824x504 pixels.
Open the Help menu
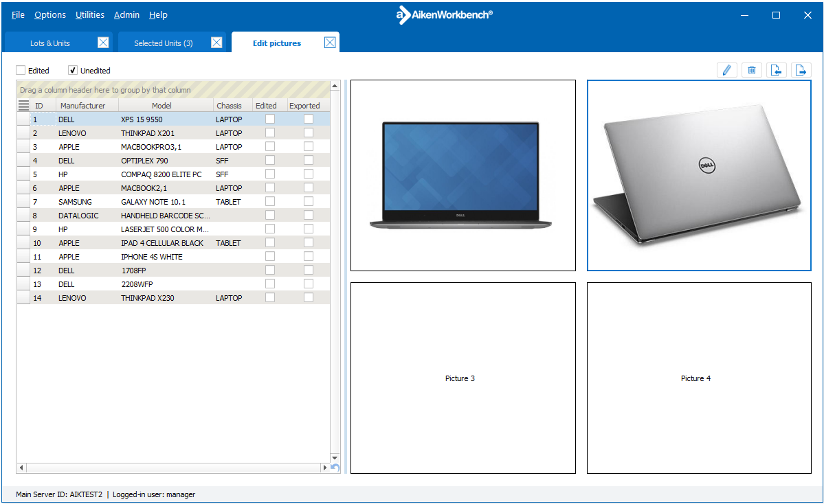tap(158, 14)
